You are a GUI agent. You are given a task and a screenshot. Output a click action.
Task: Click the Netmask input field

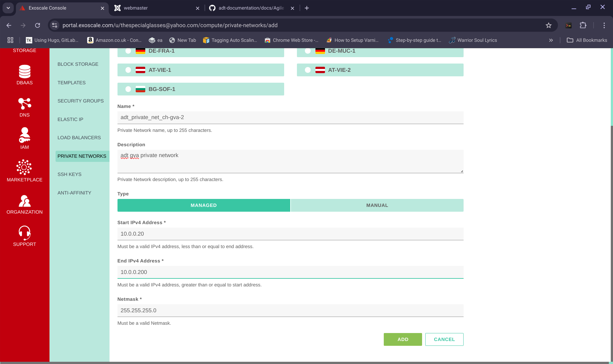point(290,310)
